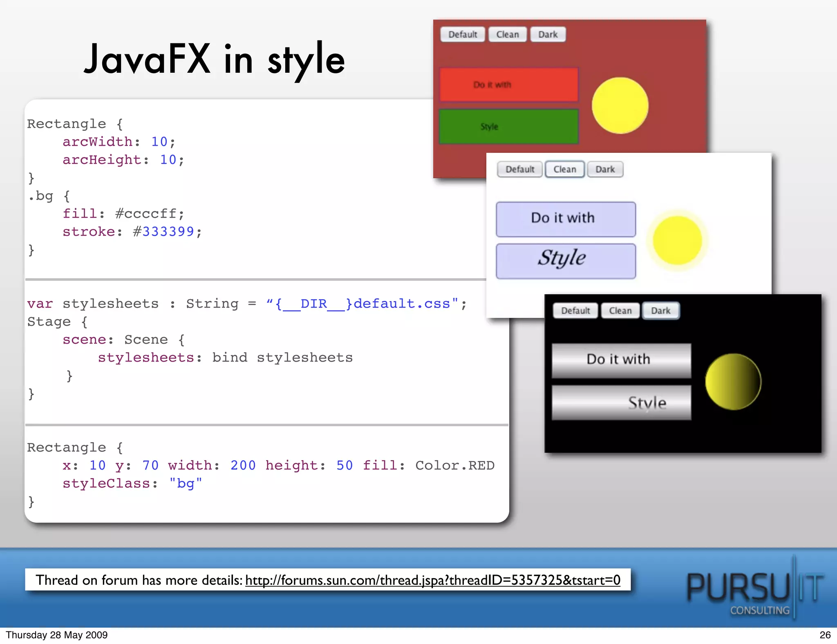Click silver 'Style' rectangle in dark window
837x644 pixels.
pyautogui.click(x=621, y=402)
